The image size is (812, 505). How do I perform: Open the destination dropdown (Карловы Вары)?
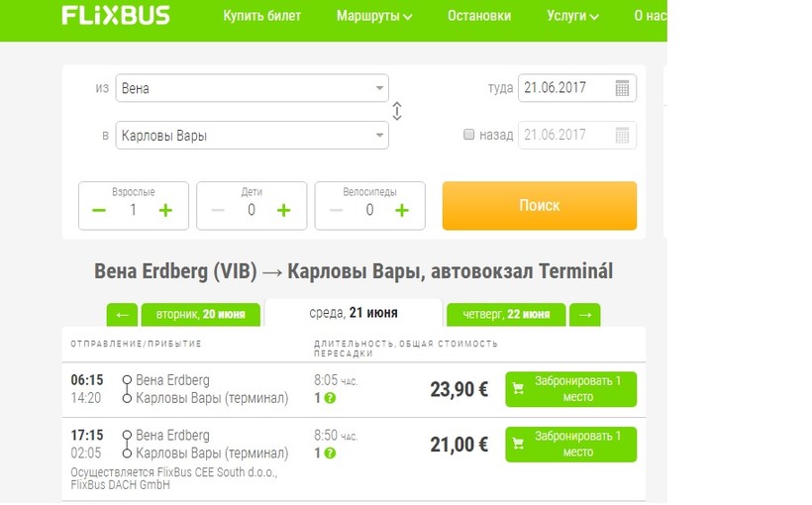click(252, 136)
